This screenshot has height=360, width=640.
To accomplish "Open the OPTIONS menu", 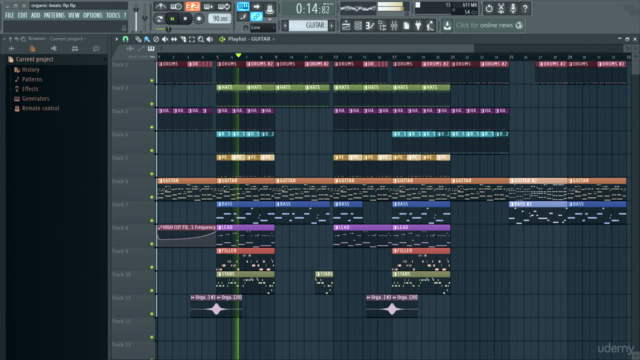I will point(93,16).
